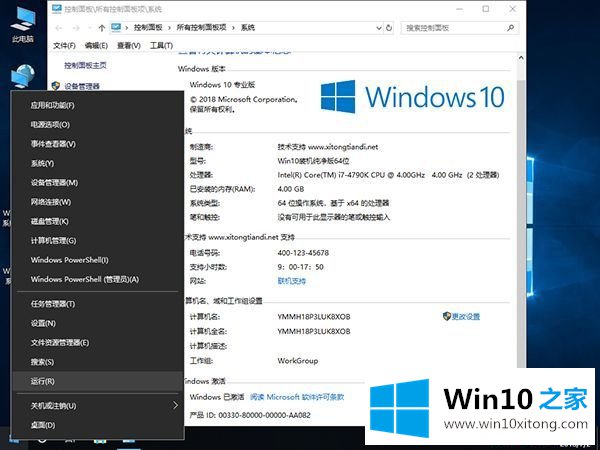Click 所有控制面板项 in the breadcrumb

point(201,28)
